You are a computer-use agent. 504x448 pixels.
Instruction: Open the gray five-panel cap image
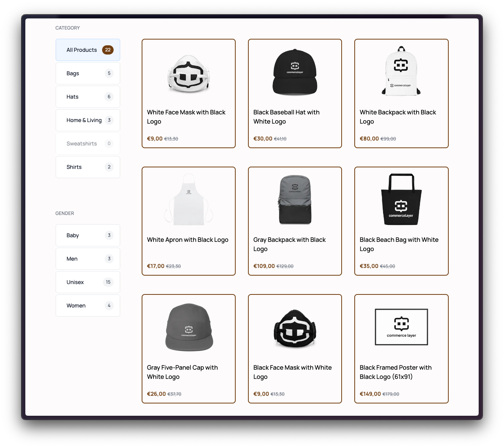tap(188, 327)
